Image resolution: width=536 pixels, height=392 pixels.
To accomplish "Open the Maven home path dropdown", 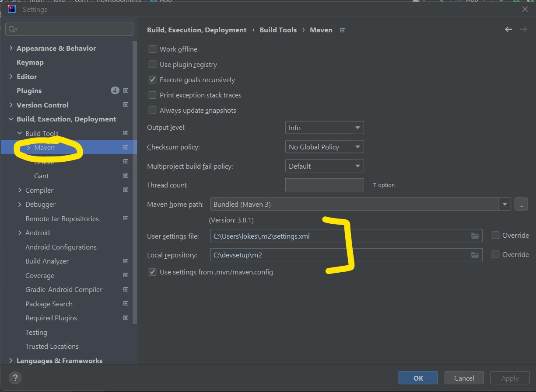I will pos(505,204).
